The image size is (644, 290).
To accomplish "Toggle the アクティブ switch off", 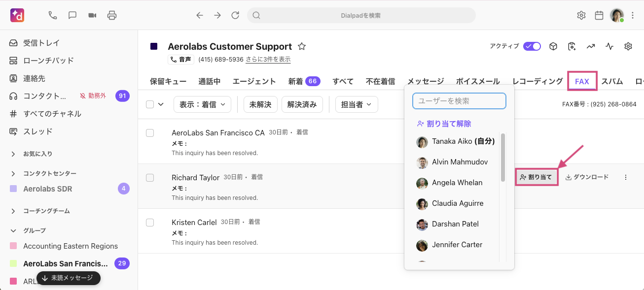I will coord(532,46).
